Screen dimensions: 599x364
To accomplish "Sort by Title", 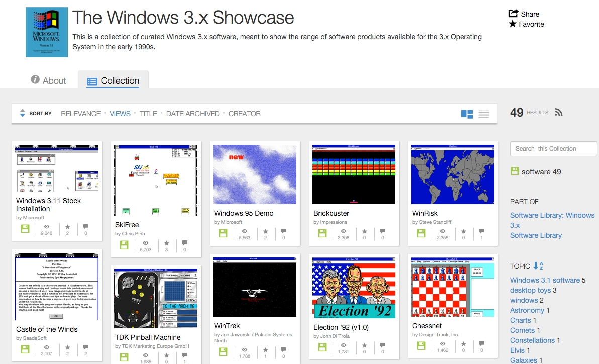I will (x=148, y=113).
